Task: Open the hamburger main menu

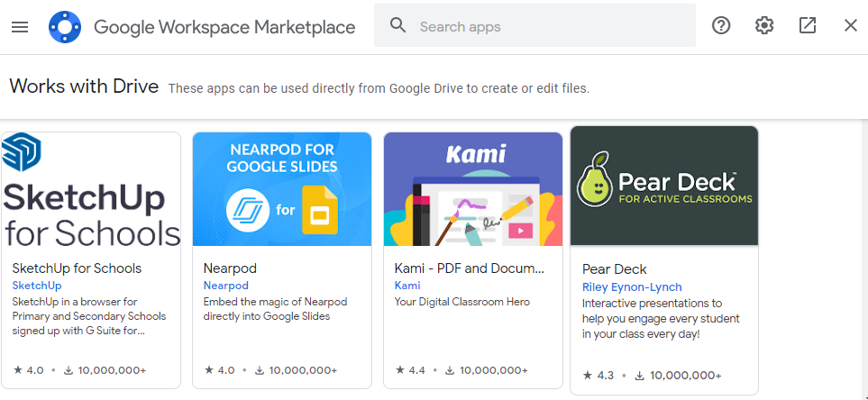Action: 20,26
